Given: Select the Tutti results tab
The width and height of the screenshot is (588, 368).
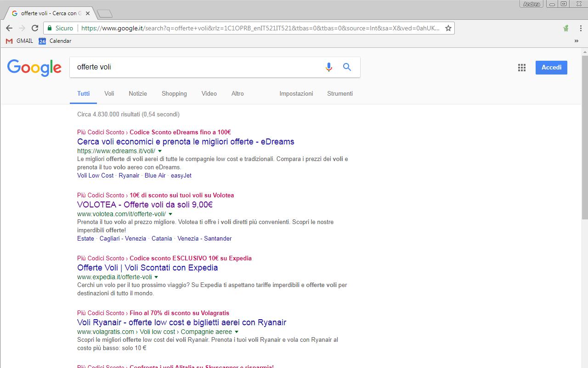Looking at the screenshot, I should 84,93.
